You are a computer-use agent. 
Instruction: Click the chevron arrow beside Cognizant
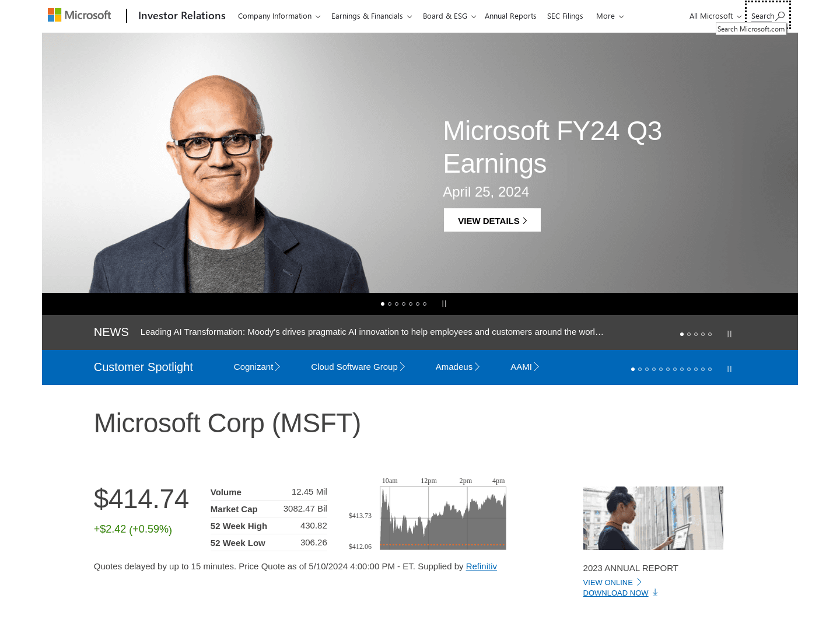click(x=278, y=366)
